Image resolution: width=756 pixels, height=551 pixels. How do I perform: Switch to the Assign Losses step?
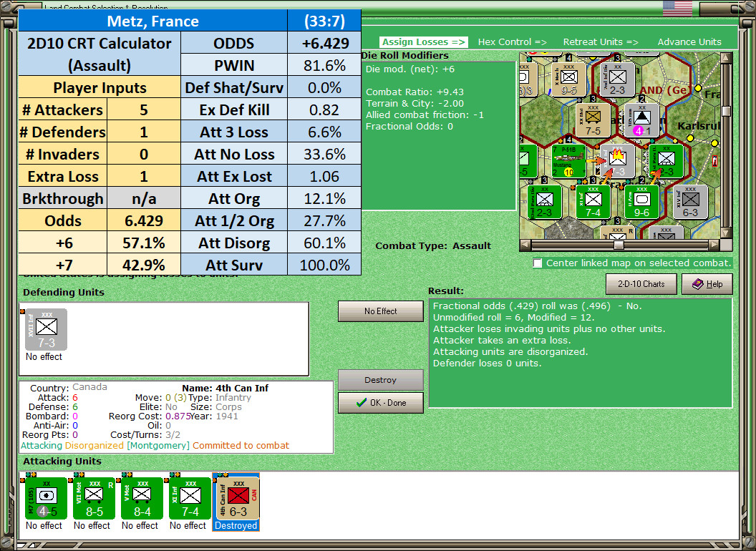pyautogui.click(x=423, y=42)
